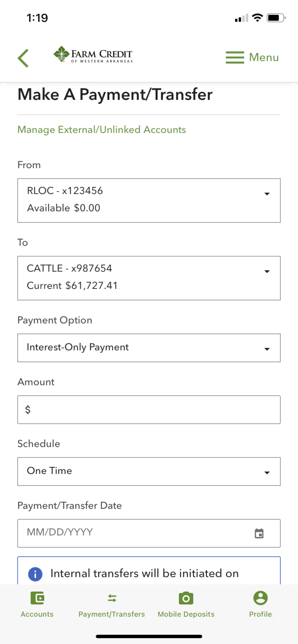The width and height of the screenshot is (298, 644).
Task: Open the Payment Option dropdown
Action: [149, 348]
